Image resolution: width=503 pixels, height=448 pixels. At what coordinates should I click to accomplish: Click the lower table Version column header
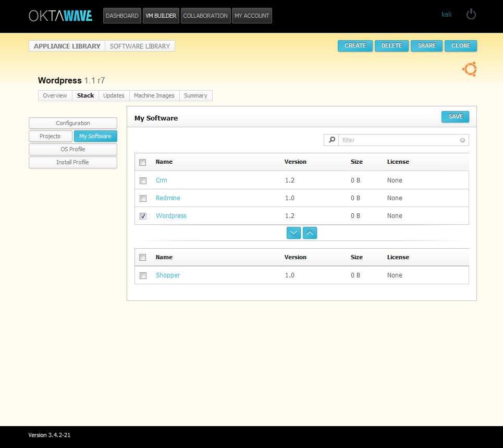[x=295, y=257]
